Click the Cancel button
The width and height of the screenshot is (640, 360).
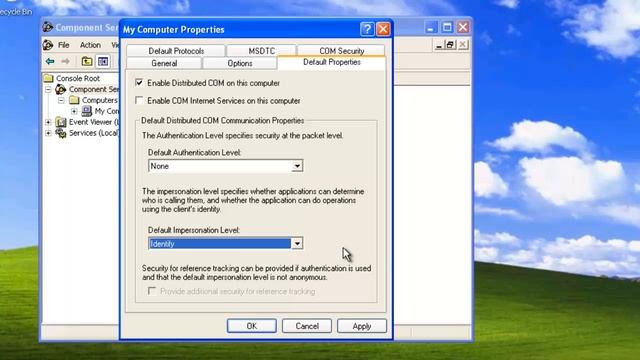point(307,326)
